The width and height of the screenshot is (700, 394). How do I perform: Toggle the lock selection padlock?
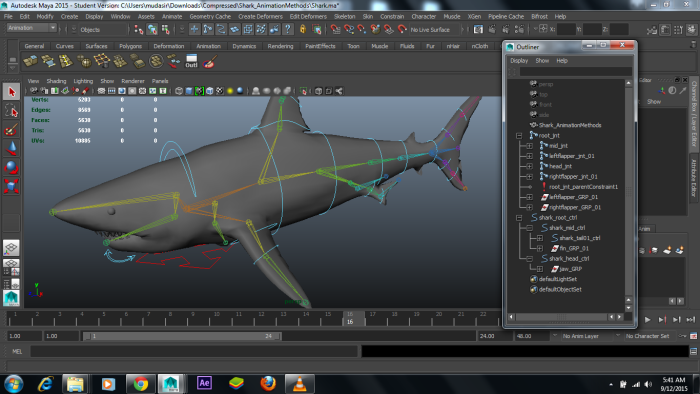click(303, 29)
